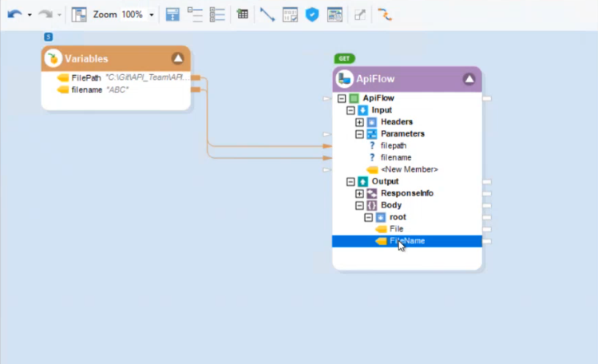Select the diagonal link line tool
This screenshot has width=598, height=364.
point(267,14)
